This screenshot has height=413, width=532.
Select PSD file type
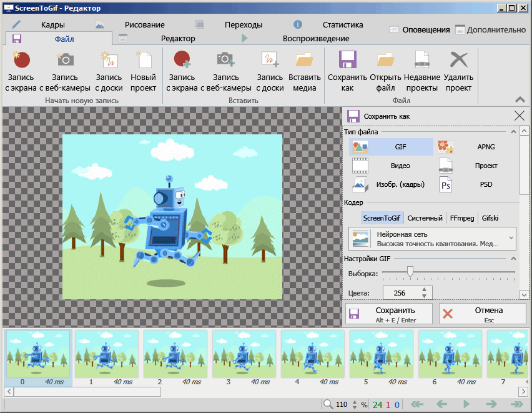click(x=478, y=184)
